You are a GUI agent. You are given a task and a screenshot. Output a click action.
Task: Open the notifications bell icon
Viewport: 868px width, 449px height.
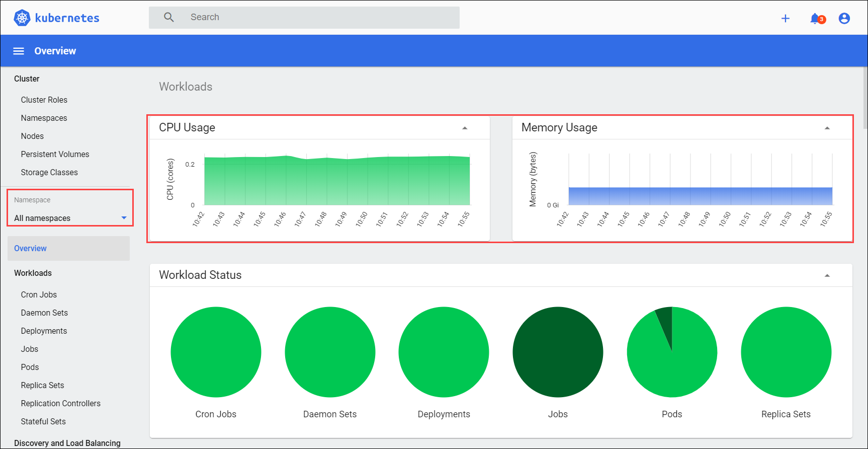click(x=815, y=19)
